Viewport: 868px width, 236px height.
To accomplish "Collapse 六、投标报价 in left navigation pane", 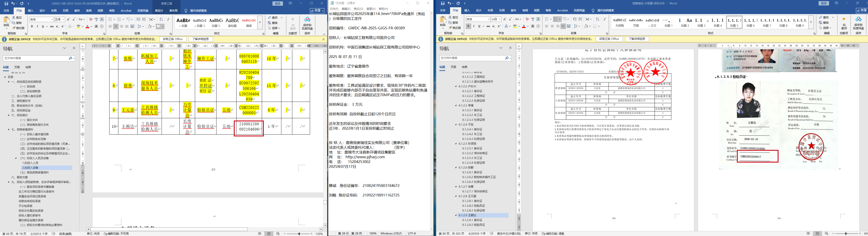I will coord(9,115).
